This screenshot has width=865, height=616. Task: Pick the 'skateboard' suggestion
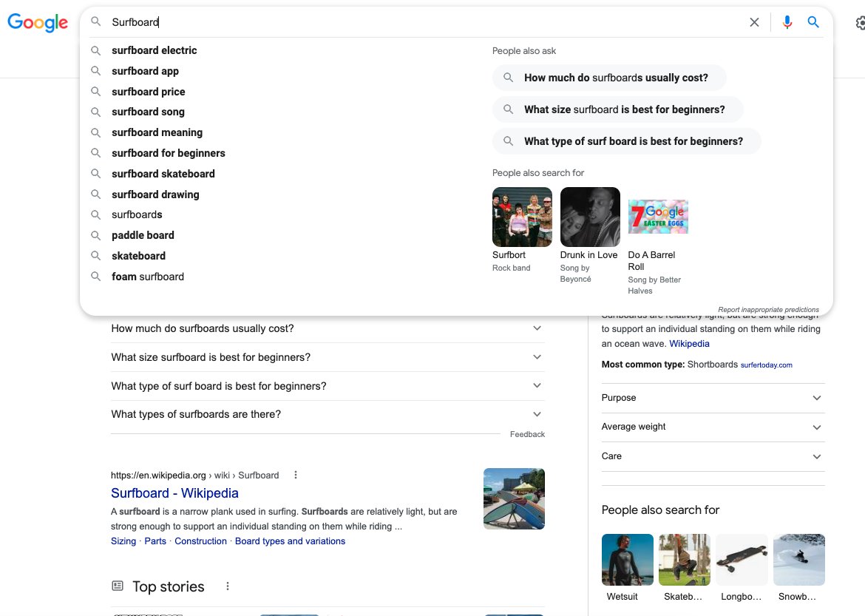tap(138, 256)
